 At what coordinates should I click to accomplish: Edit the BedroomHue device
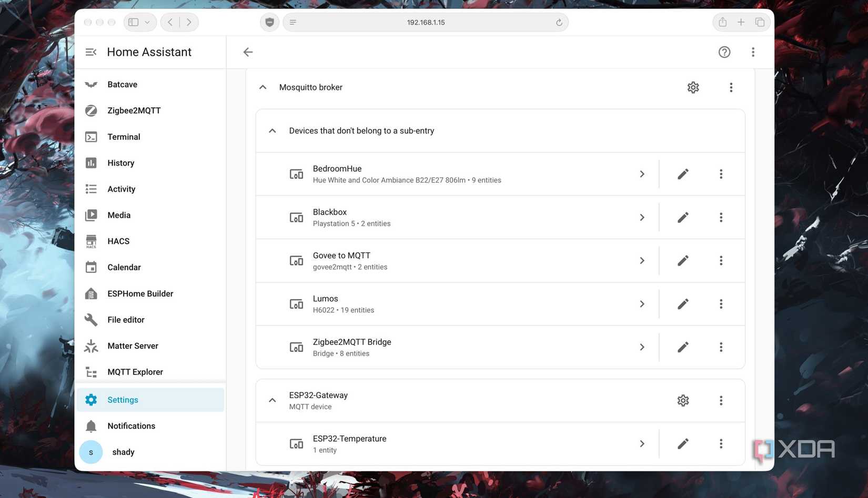(683, 174)
